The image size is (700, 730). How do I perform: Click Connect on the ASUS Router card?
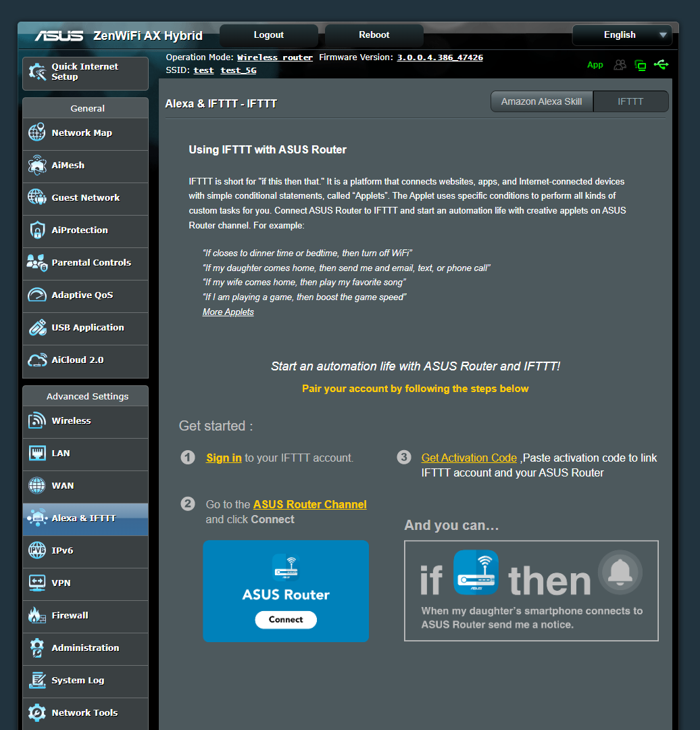click(285, 620)
